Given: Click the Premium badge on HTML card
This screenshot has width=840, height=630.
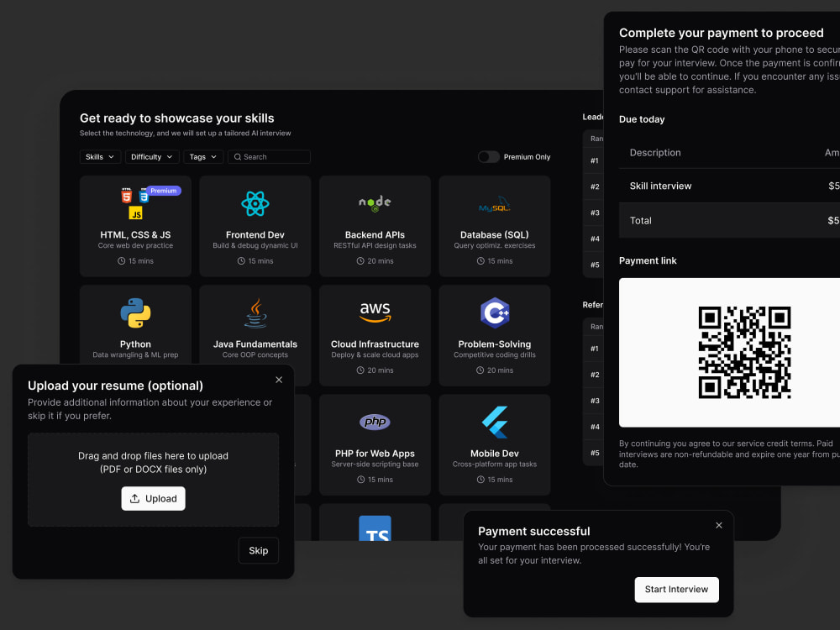Looking at the screenshot, I should coord(164,191).
